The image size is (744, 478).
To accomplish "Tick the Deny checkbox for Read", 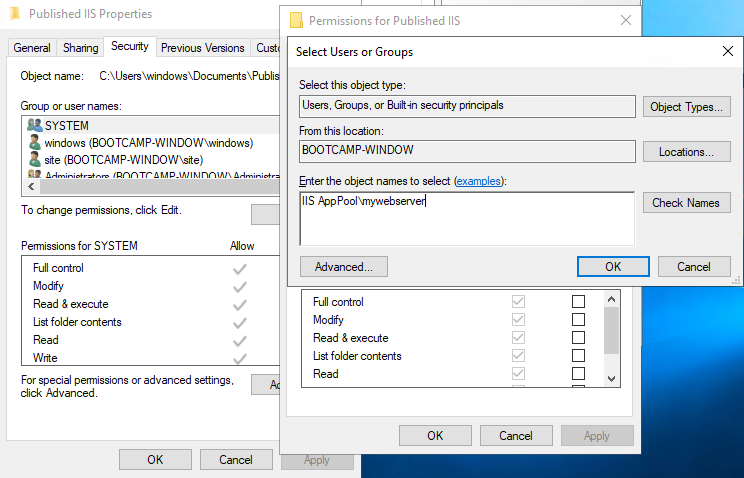I will 578,374.
